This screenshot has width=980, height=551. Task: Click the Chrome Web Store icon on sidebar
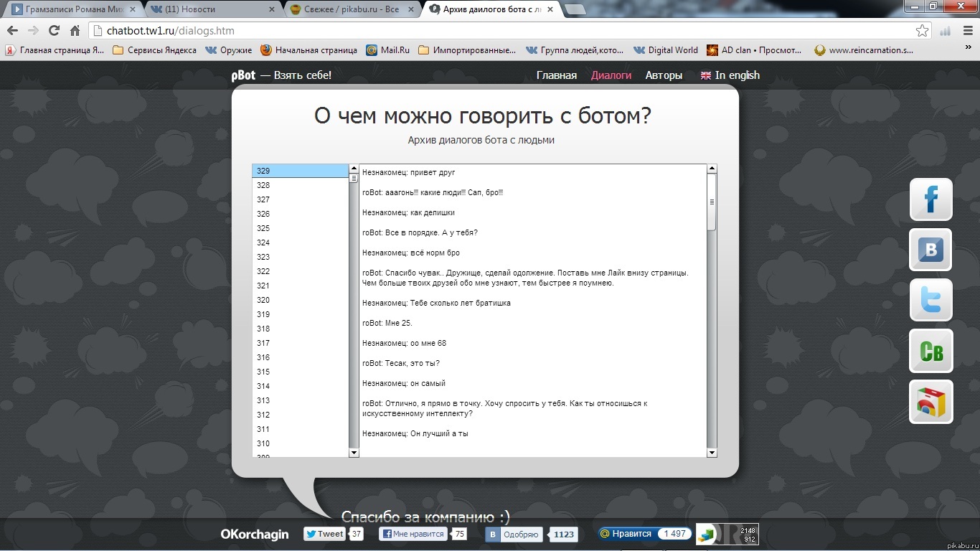tap(930, 402)
